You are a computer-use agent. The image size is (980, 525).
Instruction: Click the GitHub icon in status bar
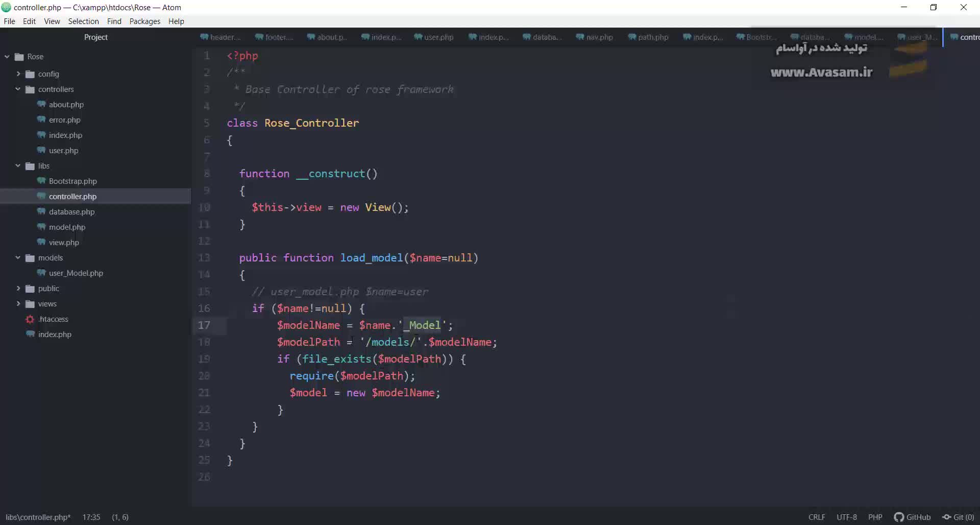click(x=899, y=517)
